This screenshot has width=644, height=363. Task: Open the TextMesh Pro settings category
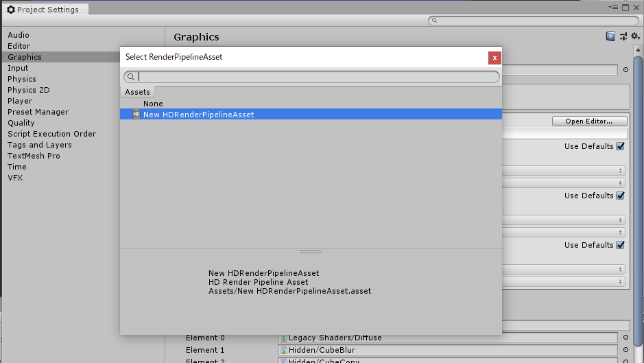pos(34,156)
